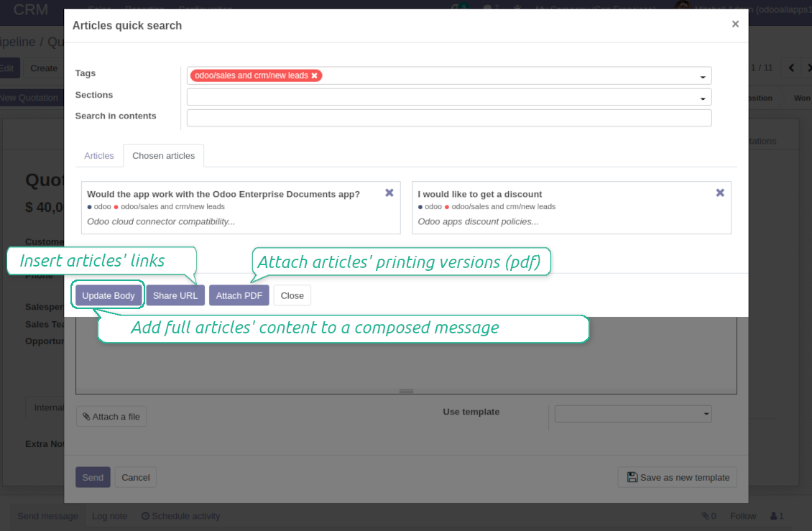Remove the Odoo Enterprise Documents article

pyautogui.click(x=389, y=193)
